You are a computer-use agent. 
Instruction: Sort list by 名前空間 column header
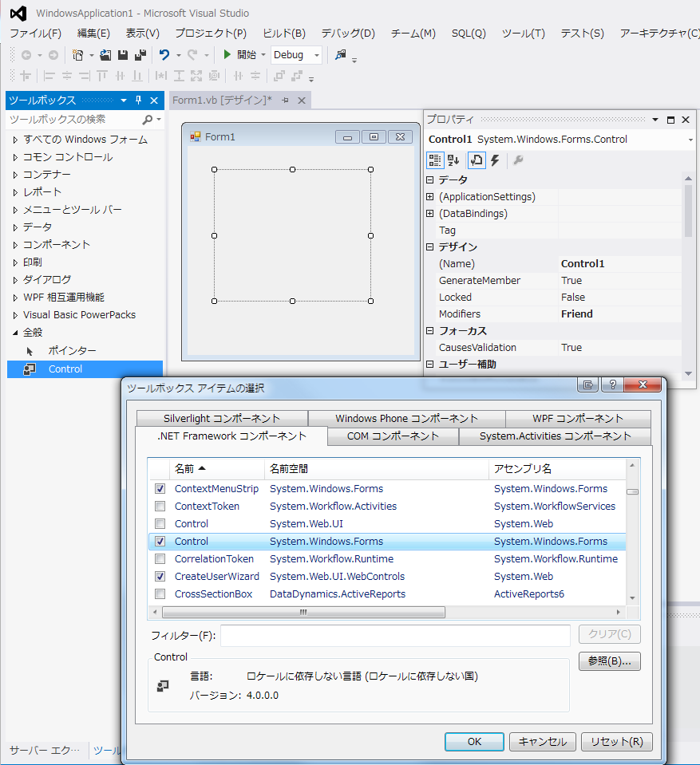[377, 469]
